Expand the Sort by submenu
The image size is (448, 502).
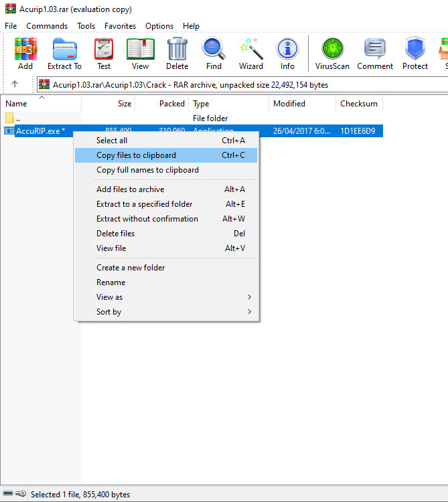click(166, 312)
